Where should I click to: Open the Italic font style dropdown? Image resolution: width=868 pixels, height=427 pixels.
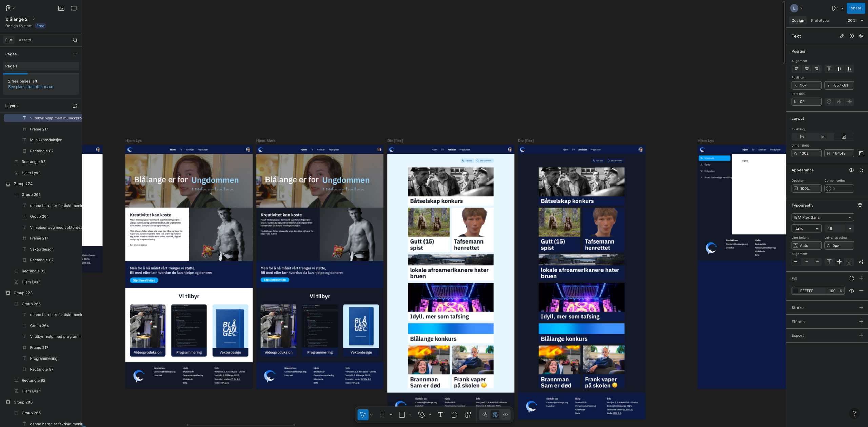click(x=806, y=228)
